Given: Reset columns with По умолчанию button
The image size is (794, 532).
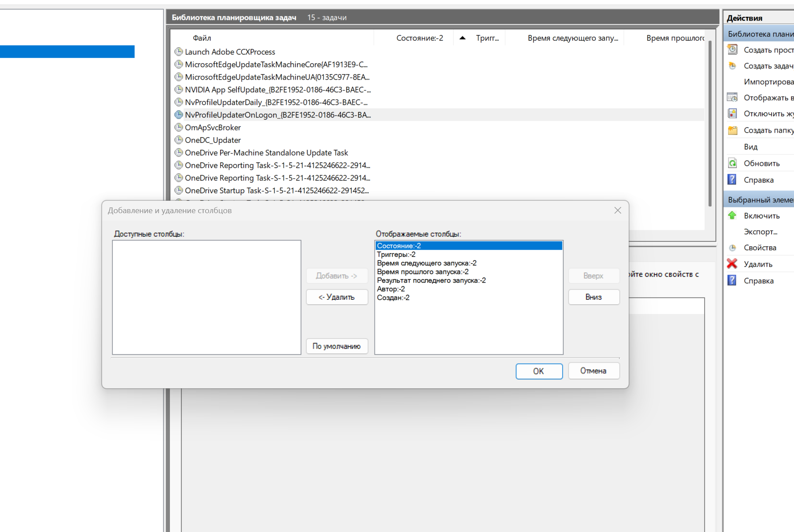Looking at the screenshot, I should (x=337, y=346).
